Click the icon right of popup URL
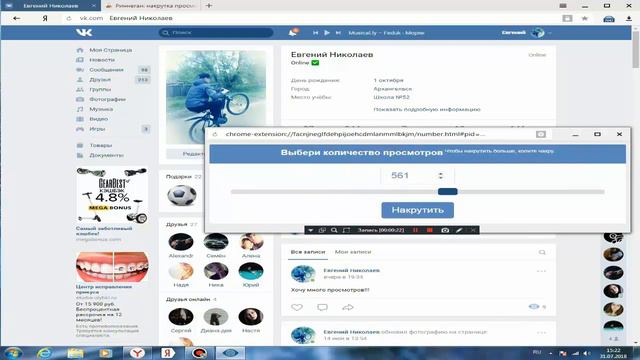This screenshot has width=640, height=360. (x=540, y=134)
